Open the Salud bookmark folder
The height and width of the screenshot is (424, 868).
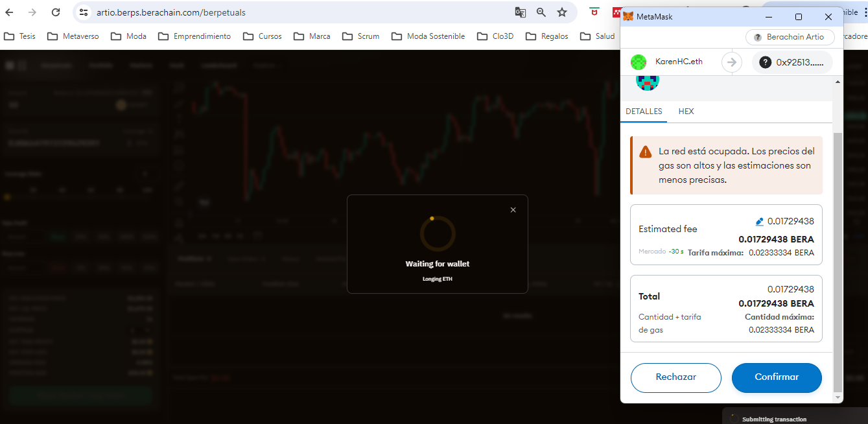pyautogui.click(x=598, y=36)
